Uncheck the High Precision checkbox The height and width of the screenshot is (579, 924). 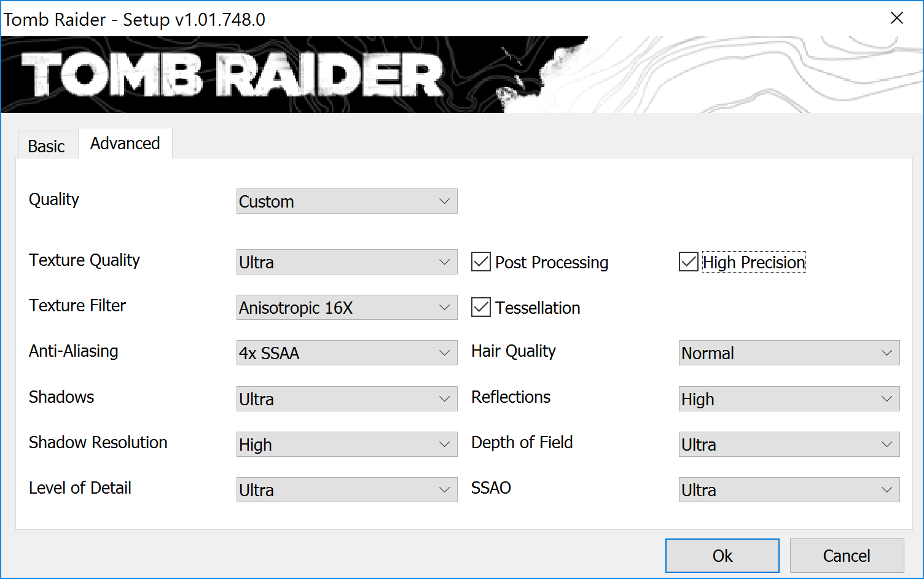(x=689, y=262)
